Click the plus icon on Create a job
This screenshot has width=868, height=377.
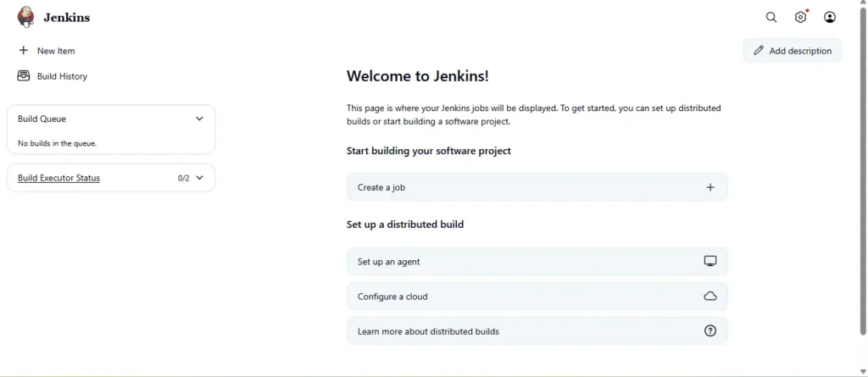coord(710,187)
